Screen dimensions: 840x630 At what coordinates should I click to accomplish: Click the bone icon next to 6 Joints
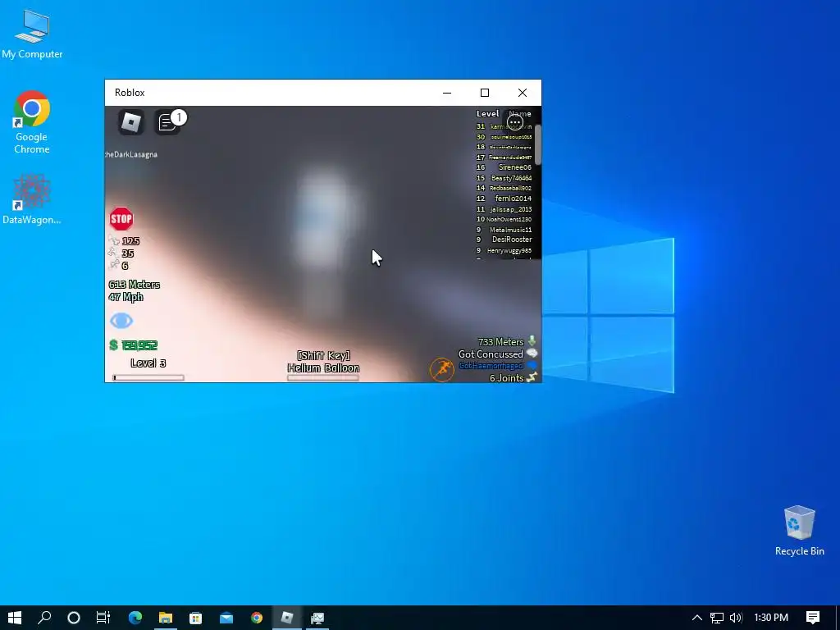(532, 377)
